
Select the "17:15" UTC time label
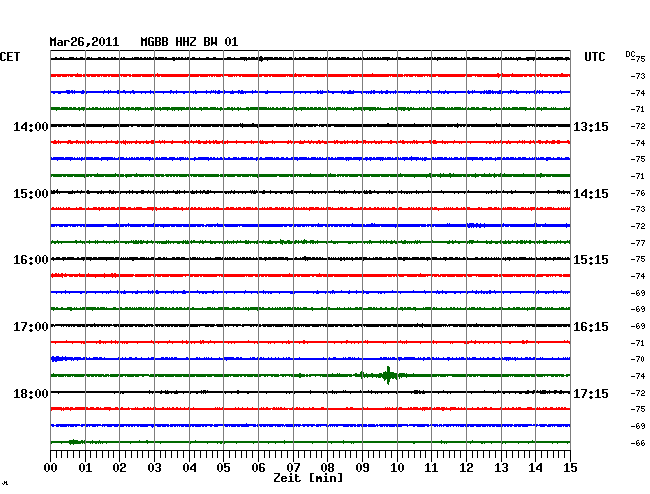[x=591, y=393]
